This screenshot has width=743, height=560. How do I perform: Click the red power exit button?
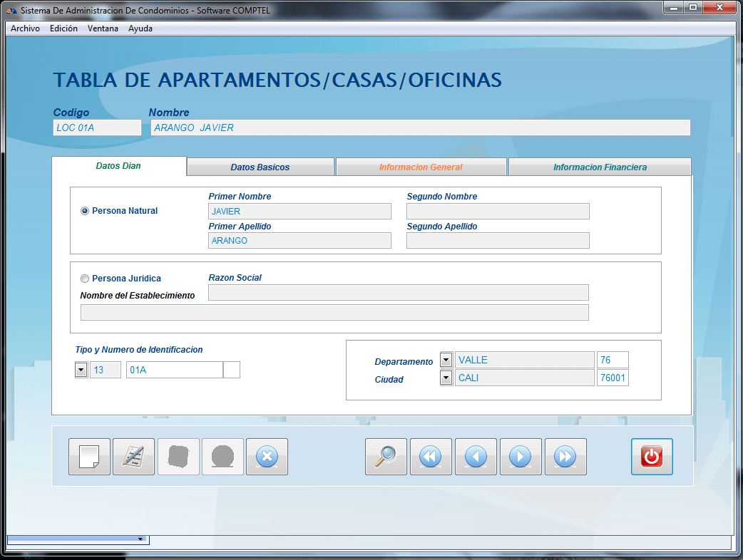[x=652, y=457]
